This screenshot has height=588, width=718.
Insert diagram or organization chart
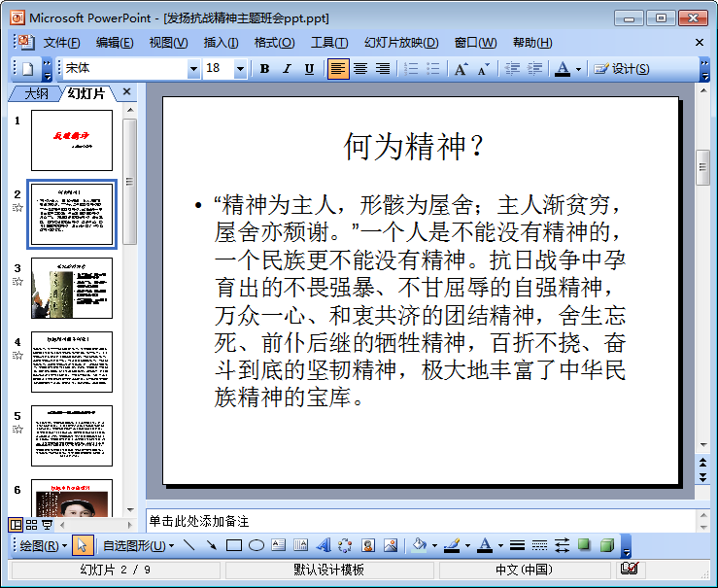[345, 545]
